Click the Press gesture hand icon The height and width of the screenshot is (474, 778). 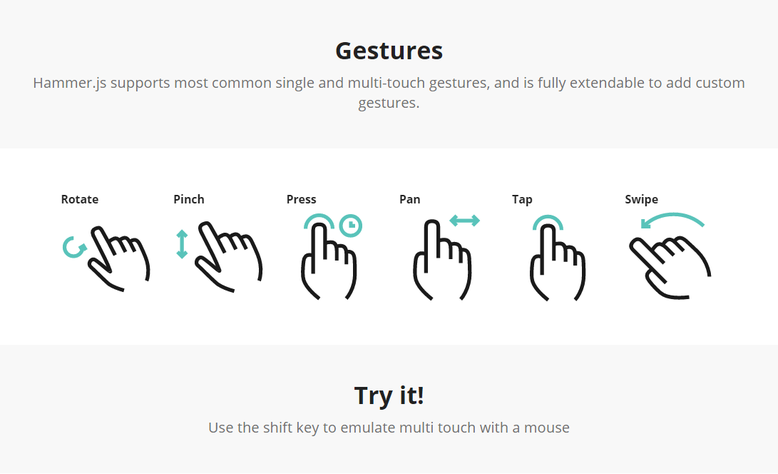click(x=328, y=261)
